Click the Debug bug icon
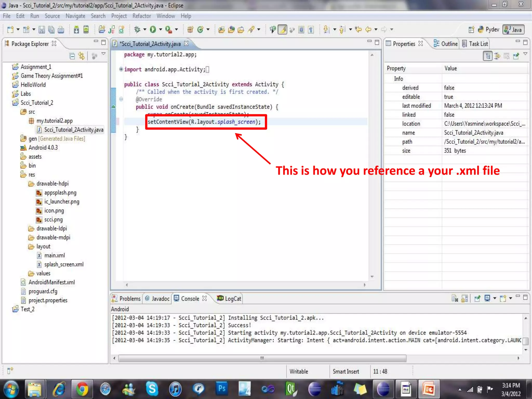Image resolution: width=532 pixels, height=399 pixels. point(137,30)
